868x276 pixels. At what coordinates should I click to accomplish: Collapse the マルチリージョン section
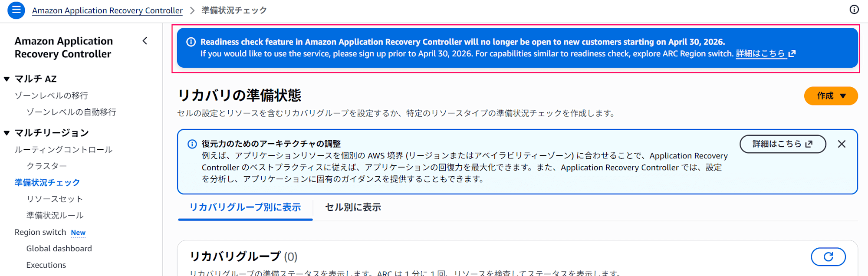(x=6, y=133)
